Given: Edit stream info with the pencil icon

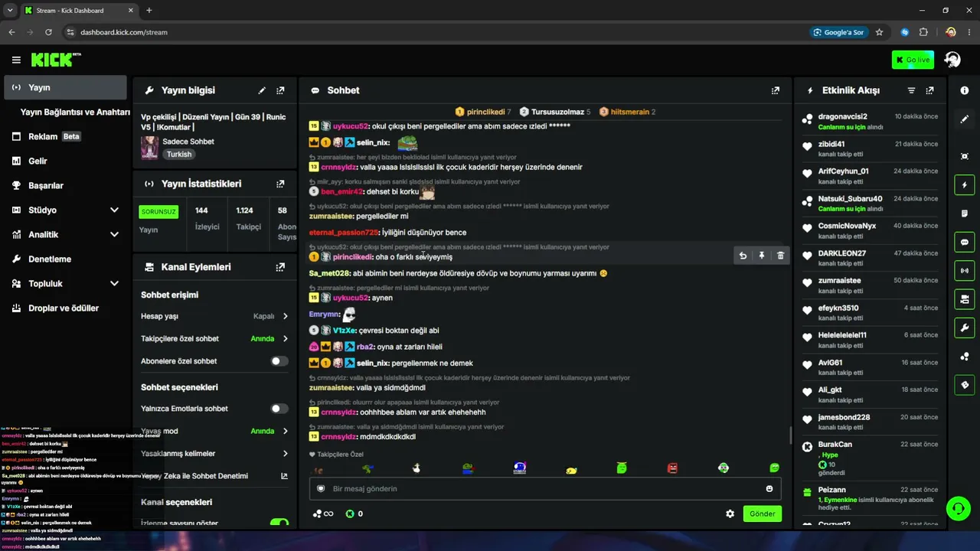Looking at the screenshot, I should tap(262, 90).
